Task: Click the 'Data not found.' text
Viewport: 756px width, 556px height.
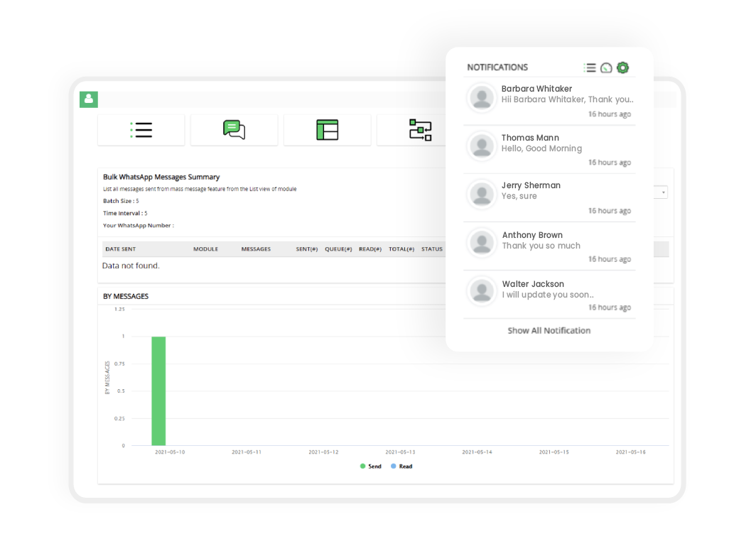Action: 131,266
